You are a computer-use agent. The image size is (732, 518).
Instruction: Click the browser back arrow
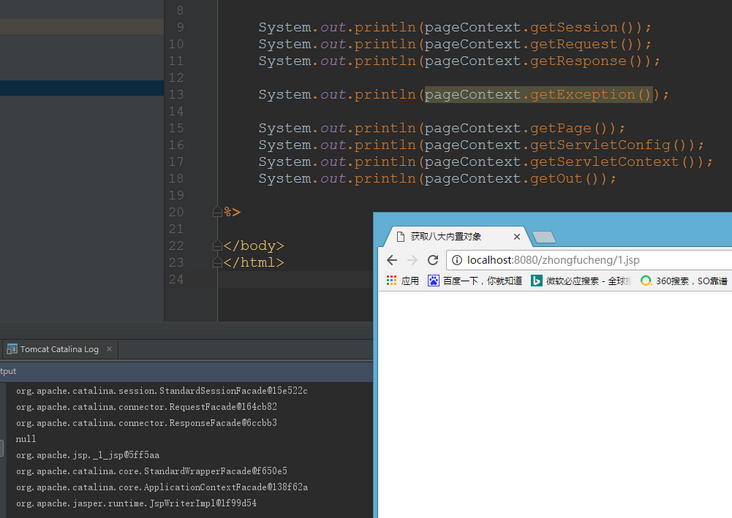[392, 260]
